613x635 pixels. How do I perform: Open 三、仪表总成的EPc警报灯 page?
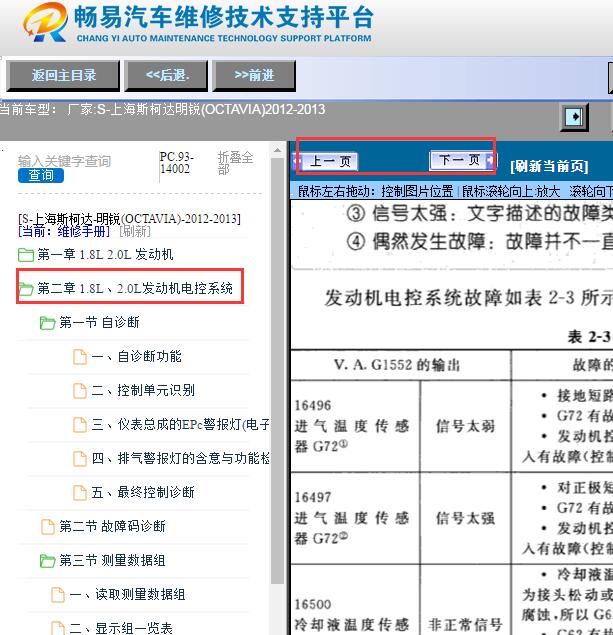tap(181, 424)
